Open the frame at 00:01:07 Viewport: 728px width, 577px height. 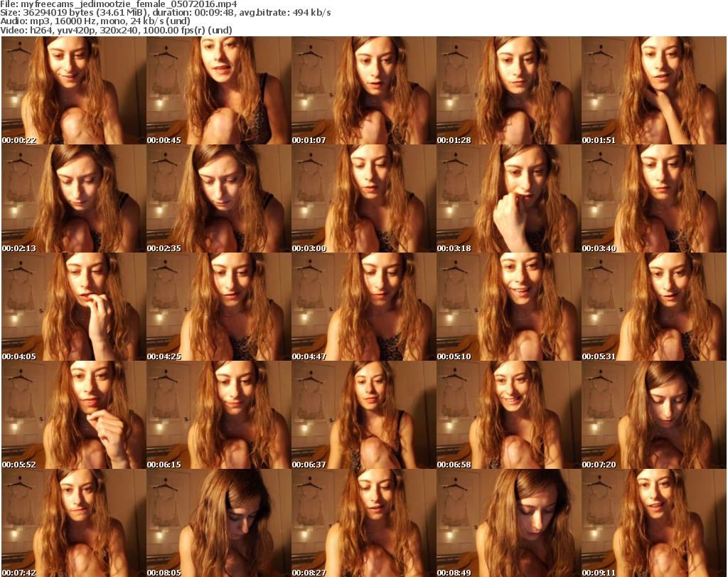coord(363,90)
